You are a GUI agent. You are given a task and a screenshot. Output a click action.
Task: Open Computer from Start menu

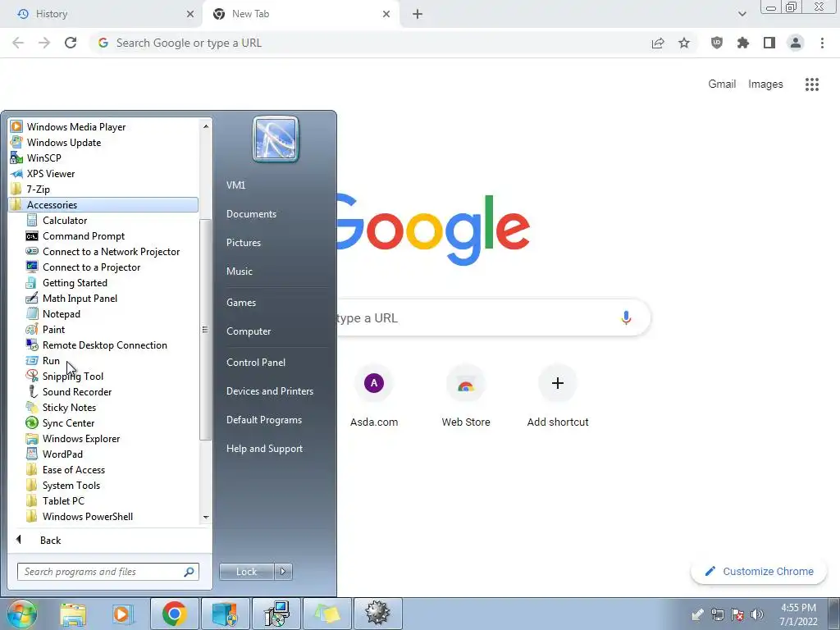(x=248, y=331)
